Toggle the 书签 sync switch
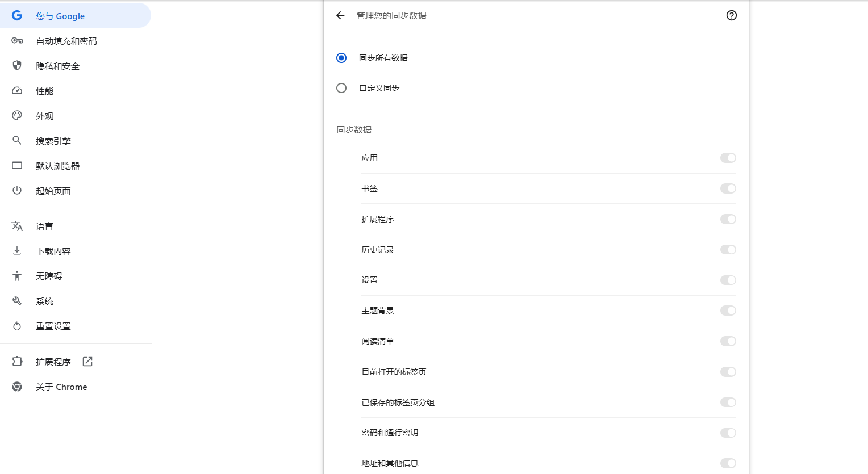This screenshot has height=474, width=868. (728, 188)
